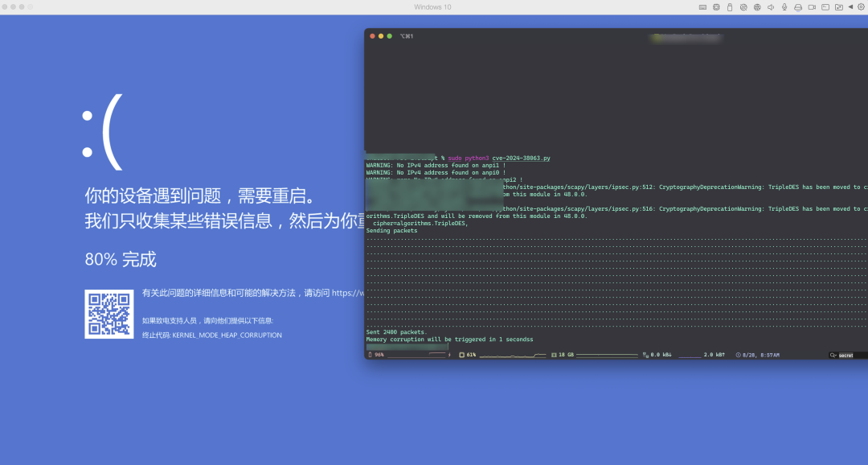Click the ipsec.py:516 CryptographyDeprecationWarning line

684,209
